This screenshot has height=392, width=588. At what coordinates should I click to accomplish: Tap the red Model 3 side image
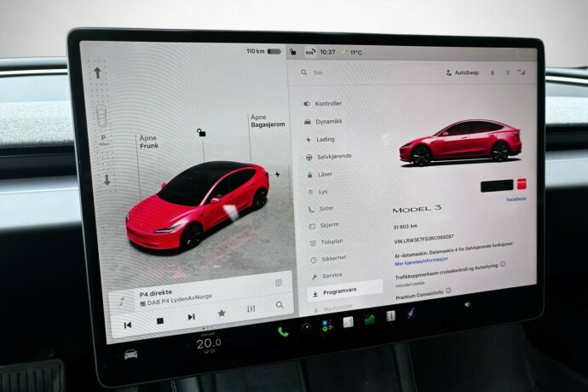460,143
